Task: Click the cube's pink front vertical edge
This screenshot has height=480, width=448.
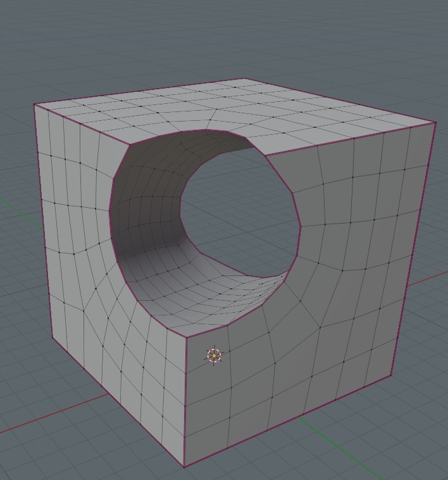Action: 185,402
